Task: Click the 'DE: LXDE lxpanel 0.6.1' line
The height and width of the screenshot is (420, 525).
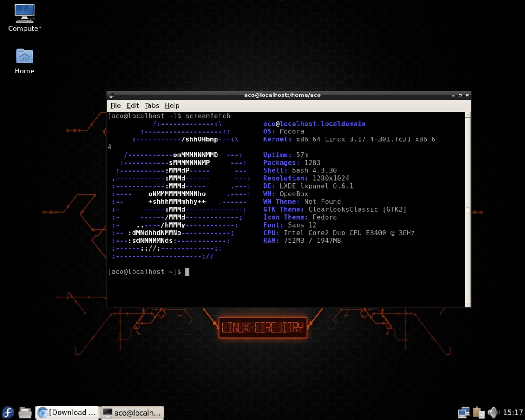Action: pyautogui.click(x=308, y=186)
